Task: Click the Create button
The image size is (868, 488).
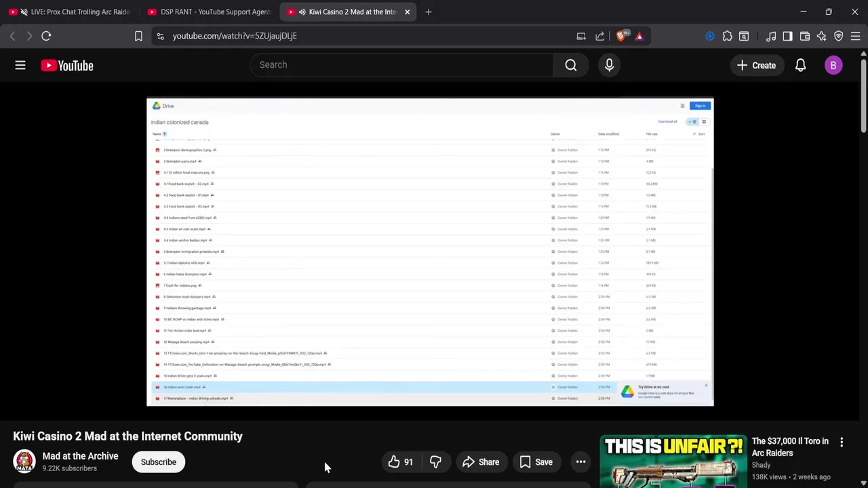Action: point(757,66)
